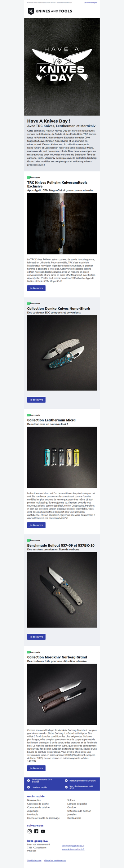124x868 pixels.
Task: Open the Leatherman Micra multitools image
Action: [x=62, y=457]
